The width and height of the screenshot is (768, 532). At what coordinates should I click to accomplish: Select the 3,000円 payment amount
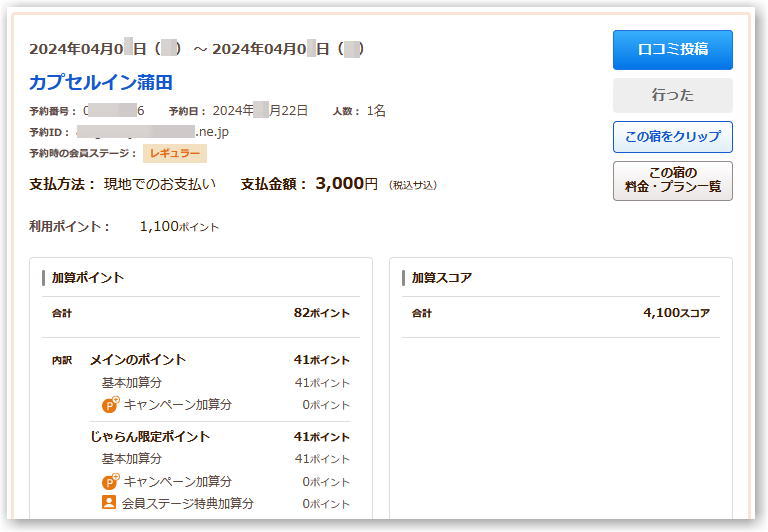pos(346,184)
